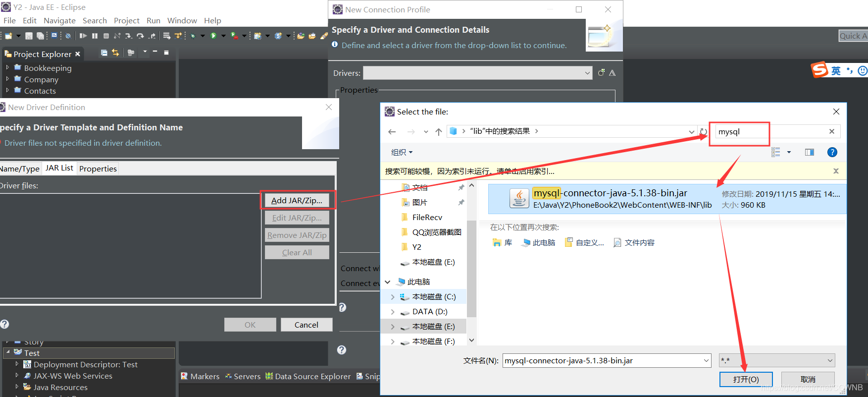Click the Step Over toolbar icon
Viewport: 868px width, 397px height.
point(140,36)
